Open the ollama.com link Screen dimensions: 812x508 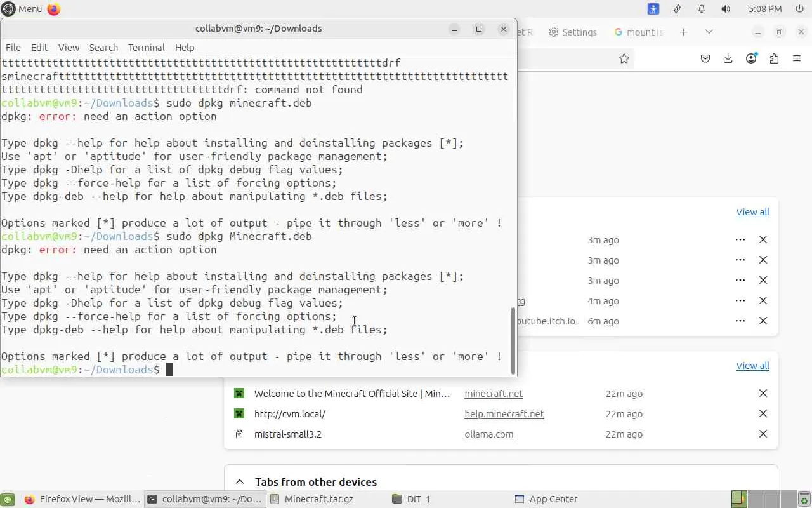coord(489,434)
